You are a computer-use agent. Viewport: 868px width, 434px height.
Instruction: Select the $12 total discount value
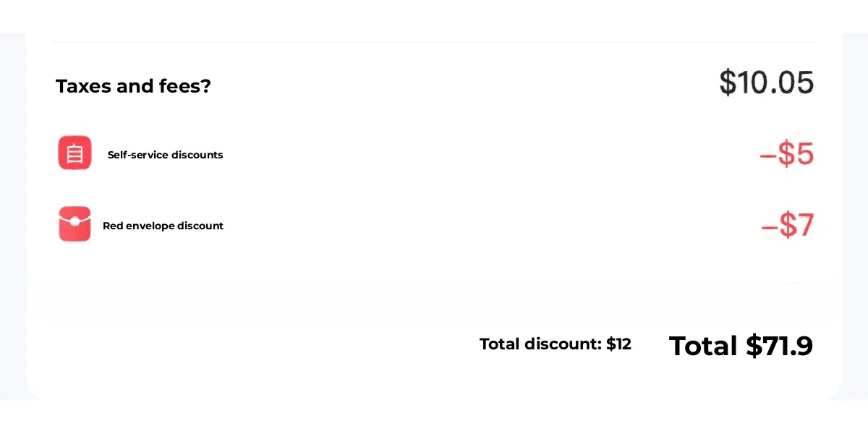coord(618,344)
